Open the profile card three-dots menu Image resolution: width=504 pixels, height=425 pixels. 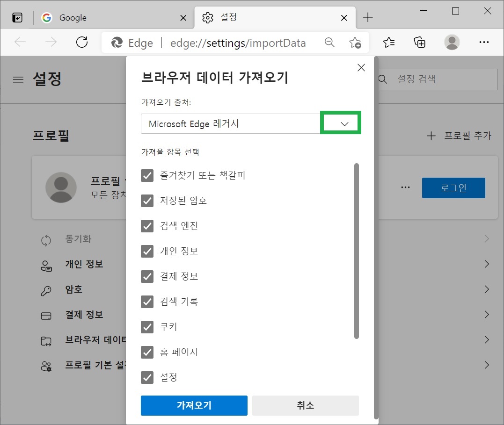(x=405, y=187)
